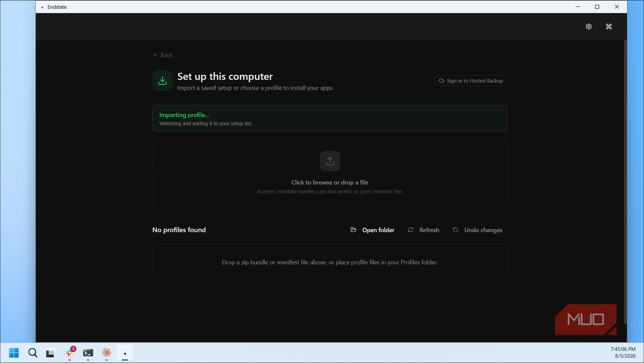
Task: Refresh the profiles list
Action: click(424, 230)
